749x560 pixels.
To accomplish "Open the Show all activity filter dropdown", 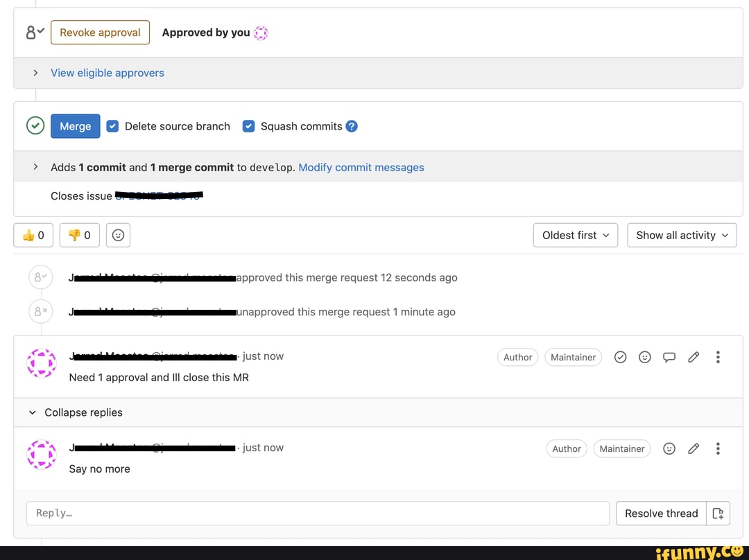I will click(682, 236).
